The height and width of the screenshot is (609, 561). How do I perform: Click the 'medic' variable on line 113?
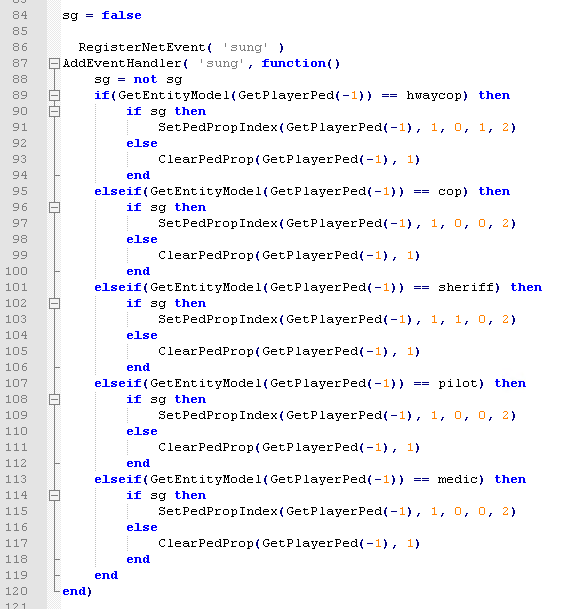(458, 479)
